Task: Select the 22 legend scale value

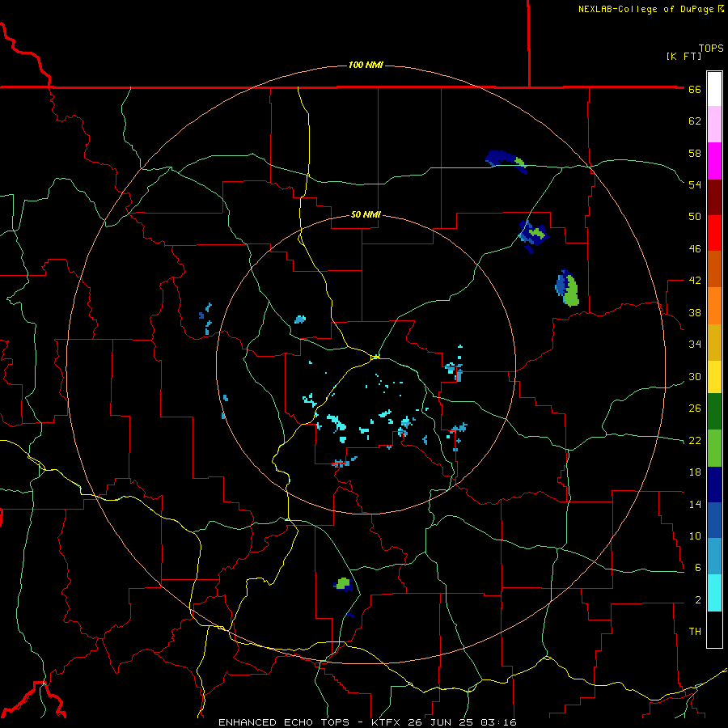Action: pos(695,440)
